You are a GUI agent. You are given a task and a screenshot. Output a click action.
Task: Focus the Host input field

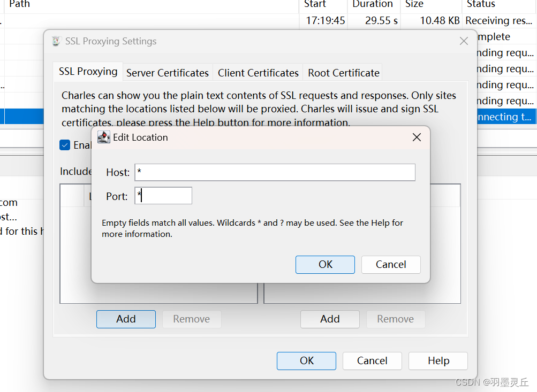coord(275,172)
